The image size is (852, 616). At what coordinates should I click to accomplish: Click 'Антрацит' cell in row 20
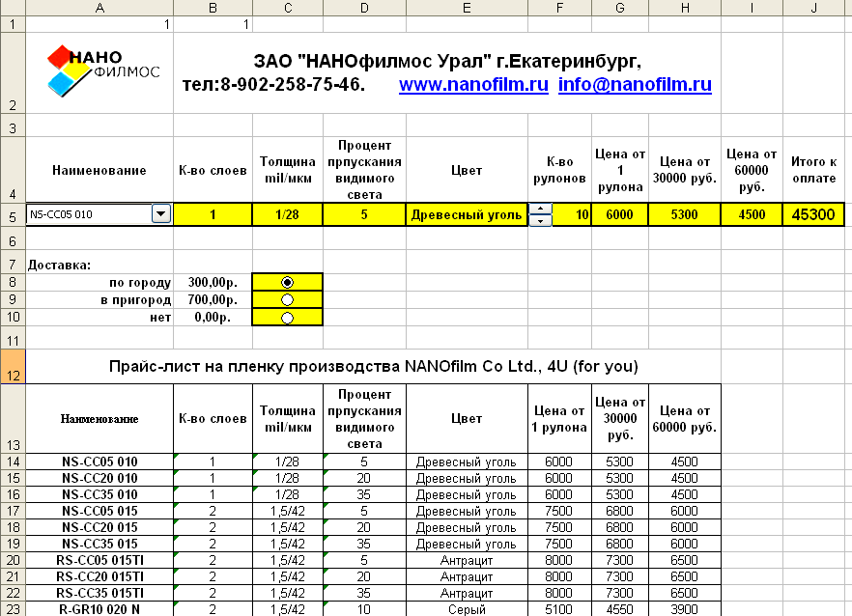(x=467, y=560)
